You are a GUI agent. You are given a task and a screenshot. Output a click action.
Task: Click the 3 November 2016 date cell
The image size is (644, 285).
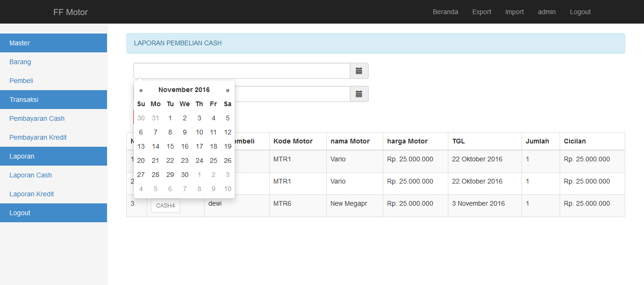point(485,206)
